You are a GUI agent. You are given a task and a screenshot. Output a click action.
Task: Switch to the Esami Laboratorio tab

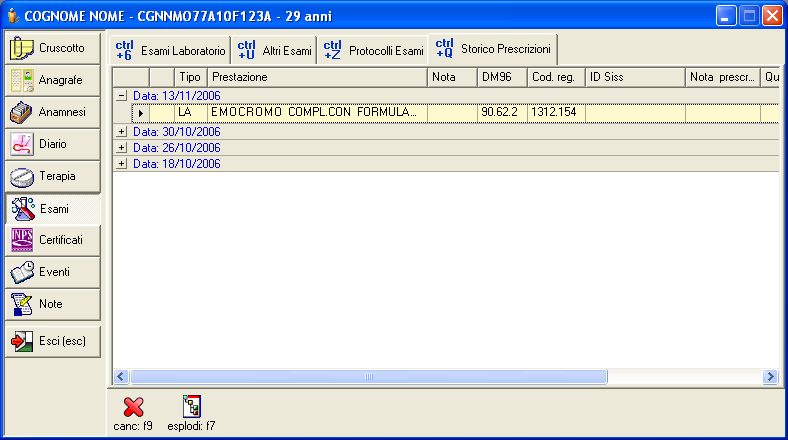(x=170, y=50)
